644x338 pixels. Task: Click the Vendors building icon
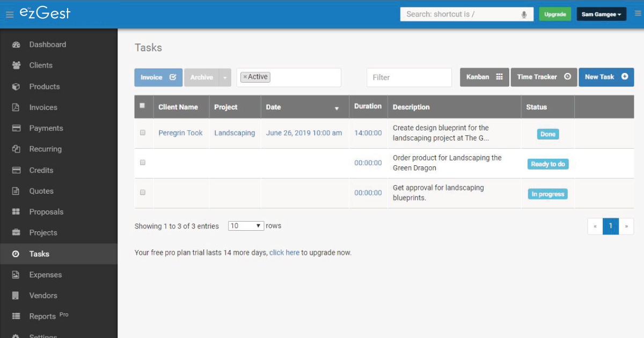coord(16,296)
